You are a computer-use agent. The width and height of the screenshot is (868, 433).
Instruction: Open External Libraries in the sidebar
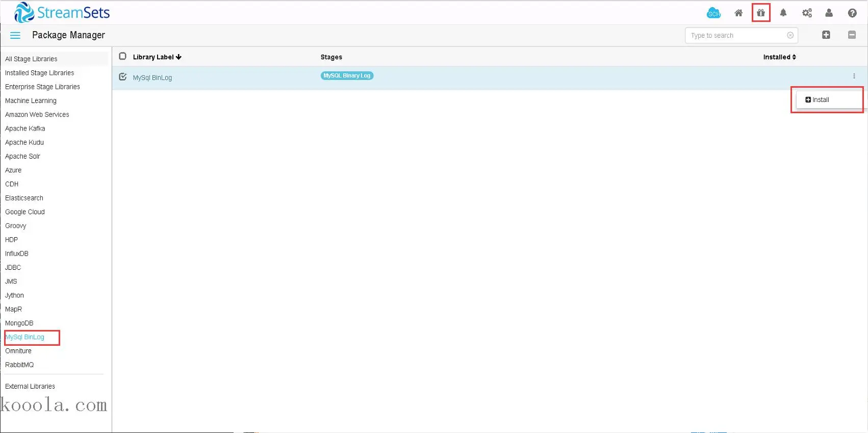point(30,386)
